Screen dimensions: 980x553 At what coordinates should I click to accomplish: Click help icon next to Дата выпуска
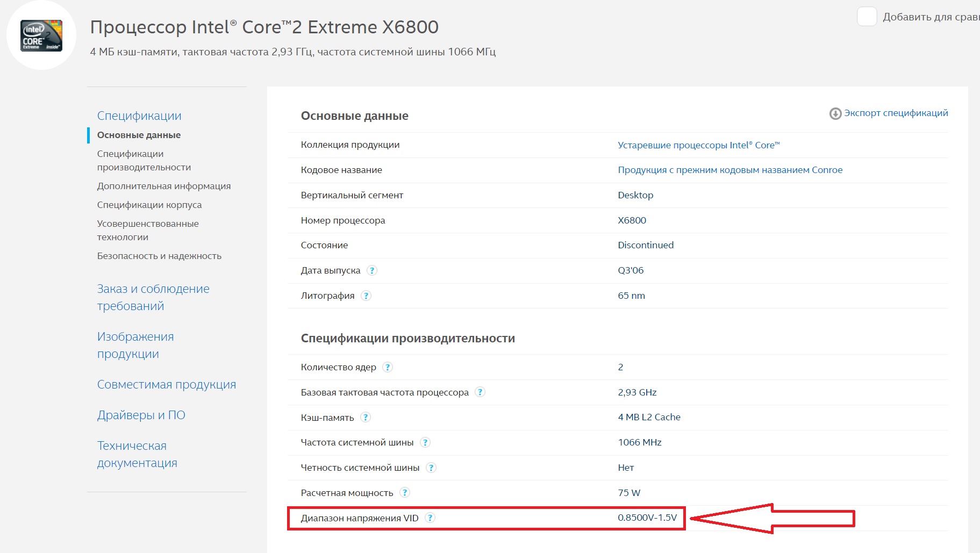(372, 270)
